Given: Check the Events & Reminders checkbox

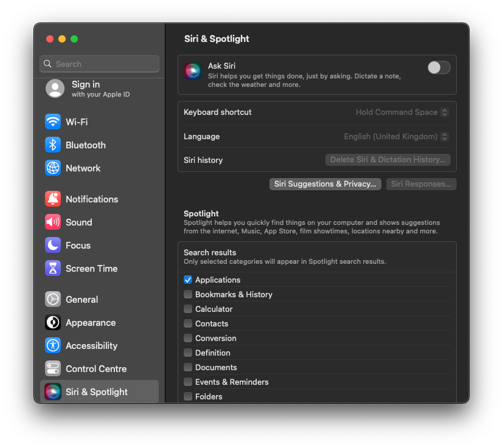Looking at the screenshot, I should tap(188, 382).
